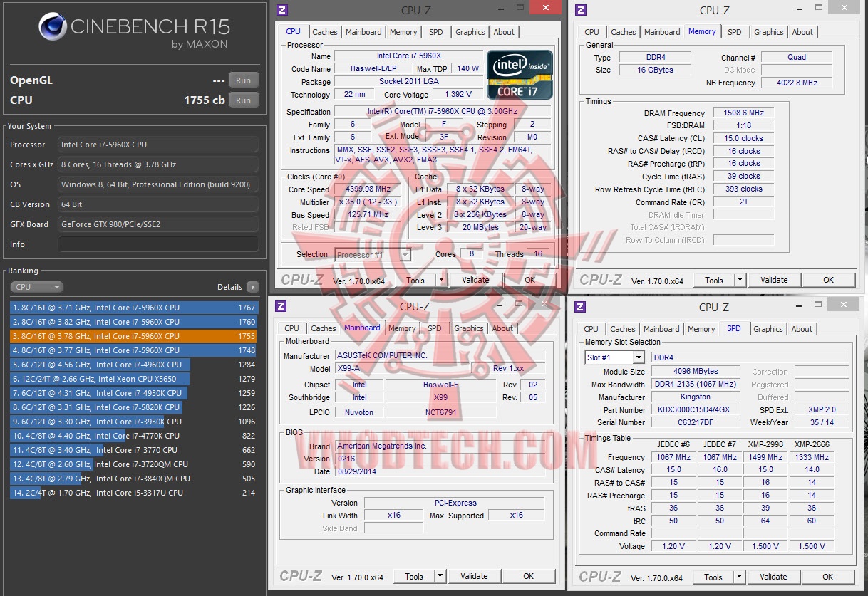Open the About tab in CPU-Z

click(x=504, y=31)
